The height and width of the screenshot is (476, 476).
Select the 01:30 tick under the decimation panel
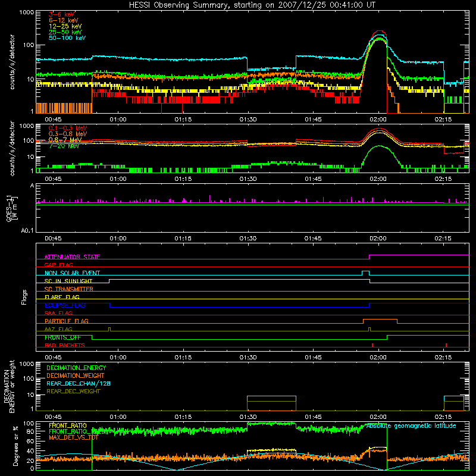click(248, 417)
